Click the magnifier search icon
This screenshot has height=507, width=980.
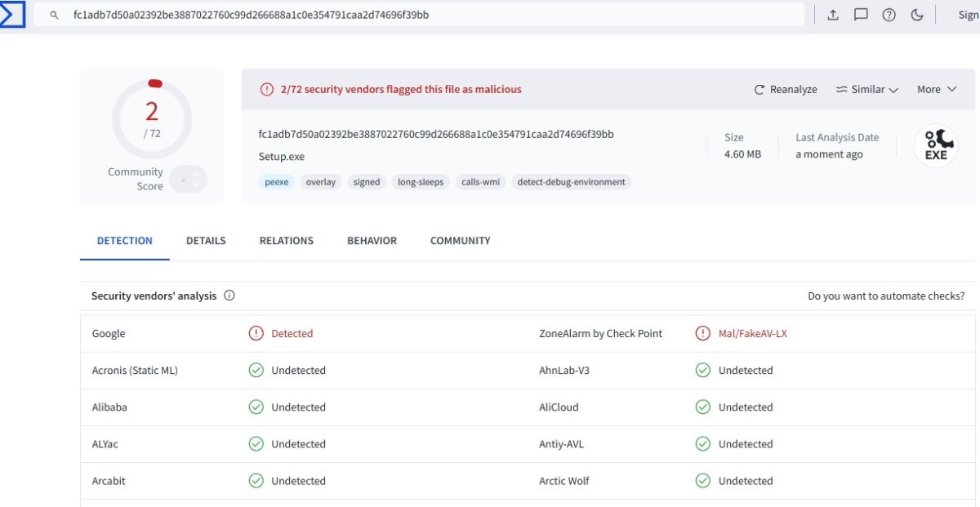coord(55,15)
